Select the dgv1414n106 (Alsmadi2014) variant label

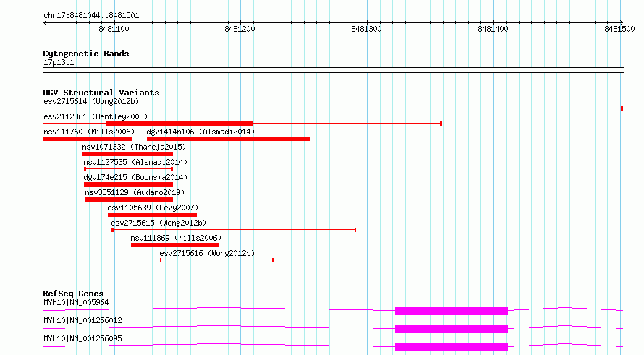click(x=200, y=132)
